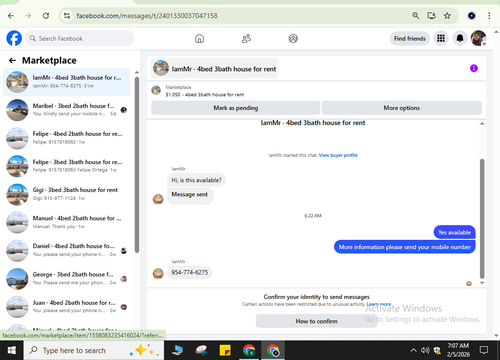Switch to first Chrome taskbar window
Image resolution: width=500 pixels, height=360 pixels.
coord(249,350)
